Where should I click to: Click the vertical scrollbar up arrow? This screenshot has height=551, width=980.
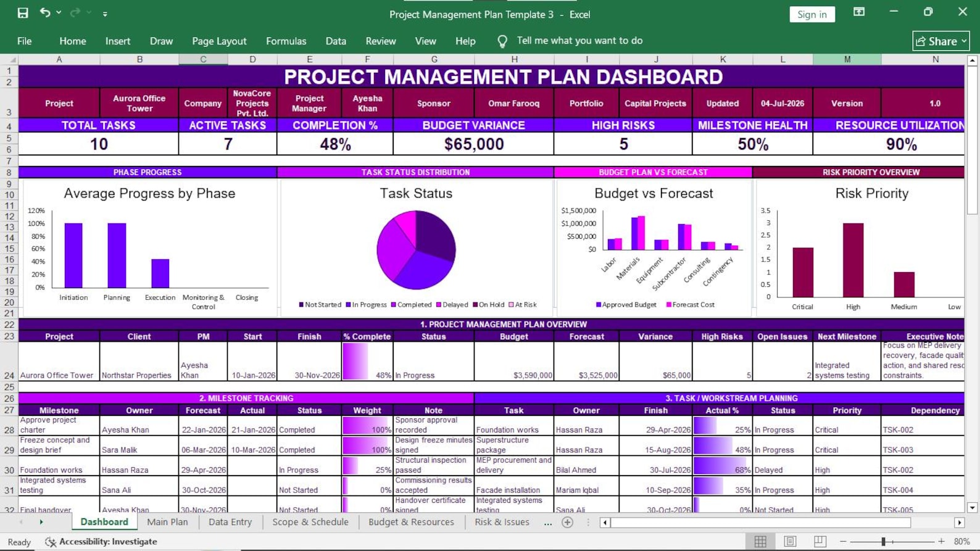972,60
